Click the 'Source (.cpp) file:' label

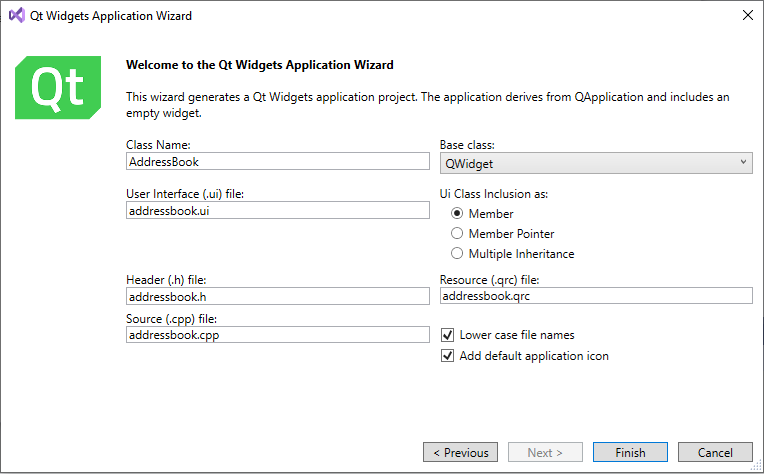[x=172, y=319]
